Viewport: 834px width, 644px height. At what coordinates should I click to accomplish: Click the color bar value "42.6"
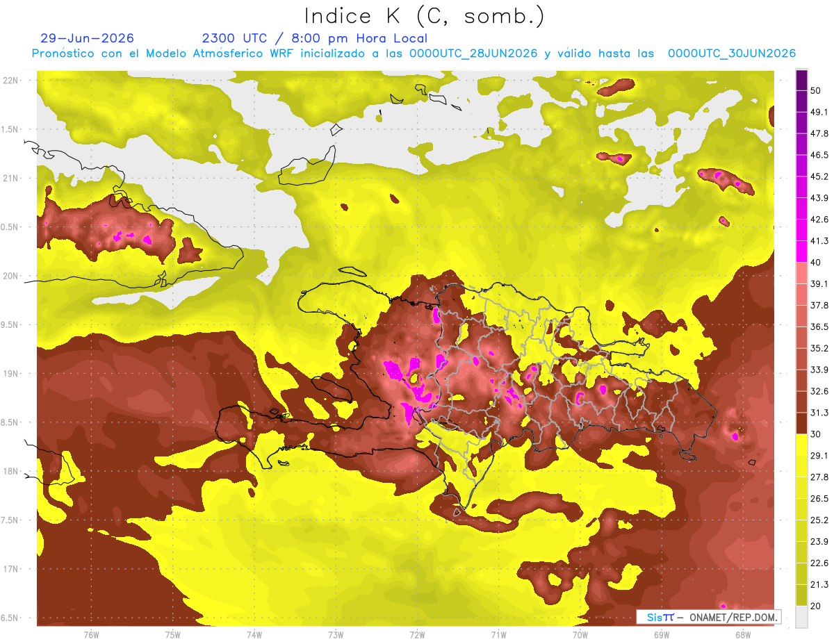[x=820, y=220]
